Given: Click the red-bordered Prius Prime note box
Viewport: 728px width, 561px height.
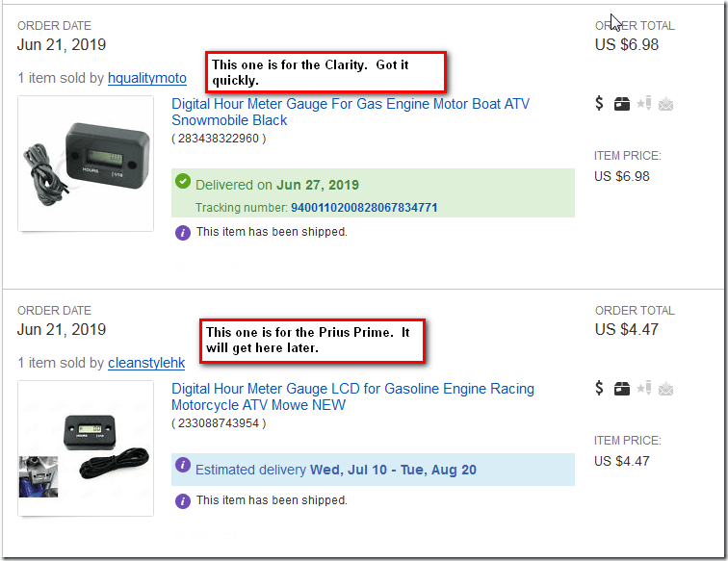Looking at the screenshot, I should click(x=312, y=340).
